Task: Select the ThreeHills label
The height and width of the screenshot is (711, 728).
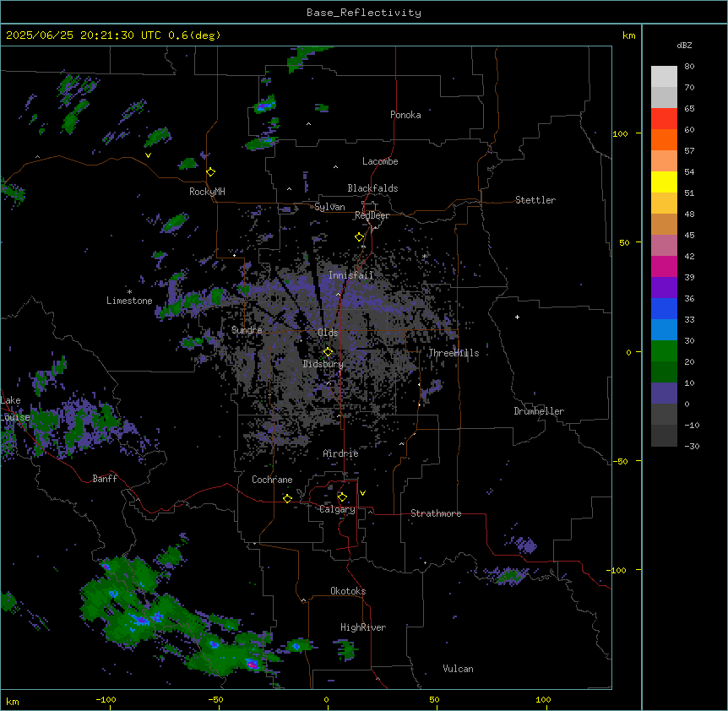Action: coord(454,353)
